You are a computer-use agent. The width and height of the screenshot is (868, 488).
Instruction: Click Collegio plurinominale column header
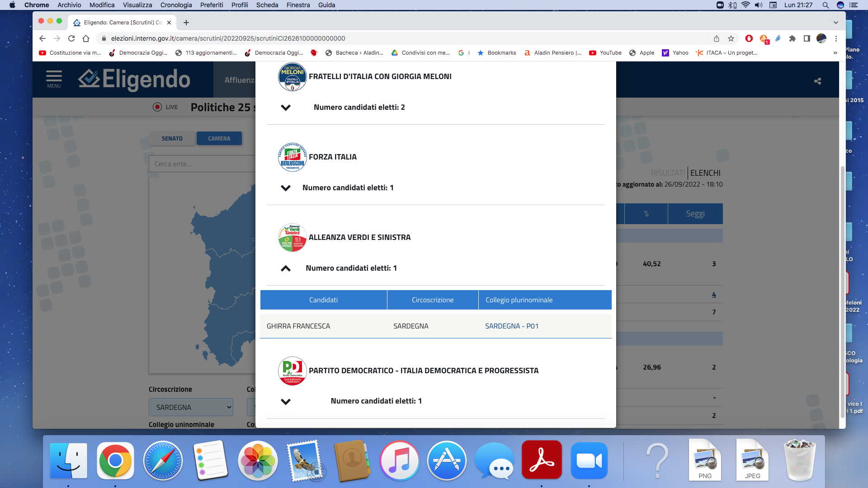(x=545, y=300)
